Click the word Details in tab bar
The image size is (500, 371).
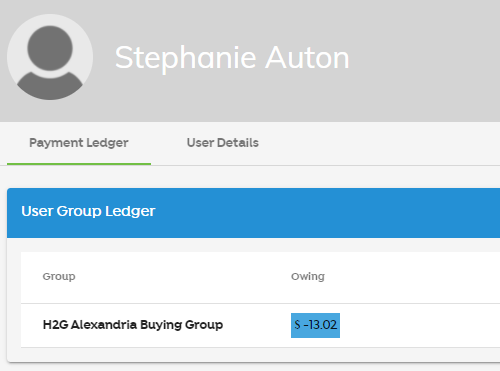238,143
